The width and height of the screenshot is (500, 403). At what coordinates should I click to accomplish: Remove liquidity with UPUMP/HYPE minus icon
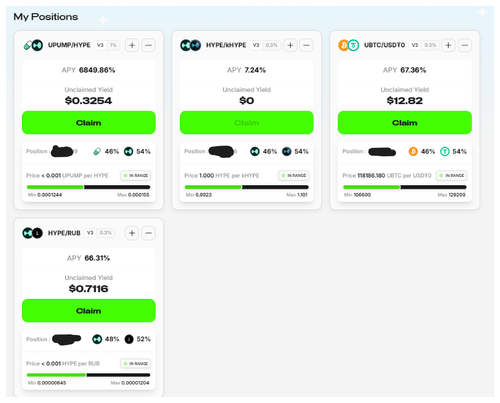(148, 45)
